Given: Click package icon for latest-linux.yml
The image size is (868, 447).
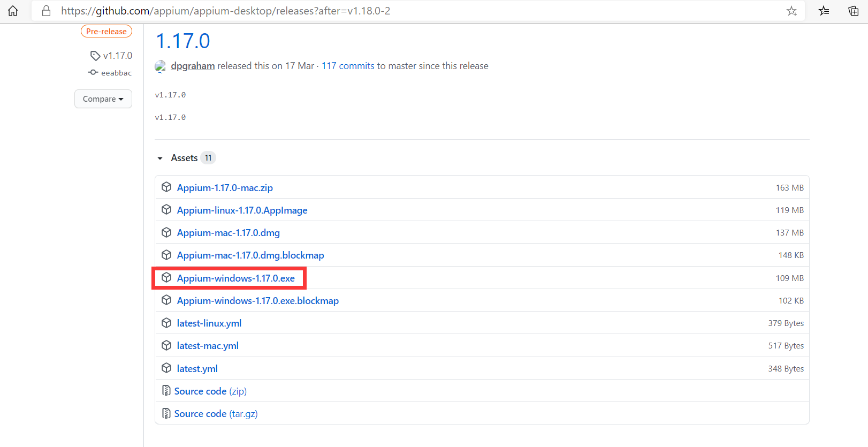Looking at the screenshot, I should (166, 323).
